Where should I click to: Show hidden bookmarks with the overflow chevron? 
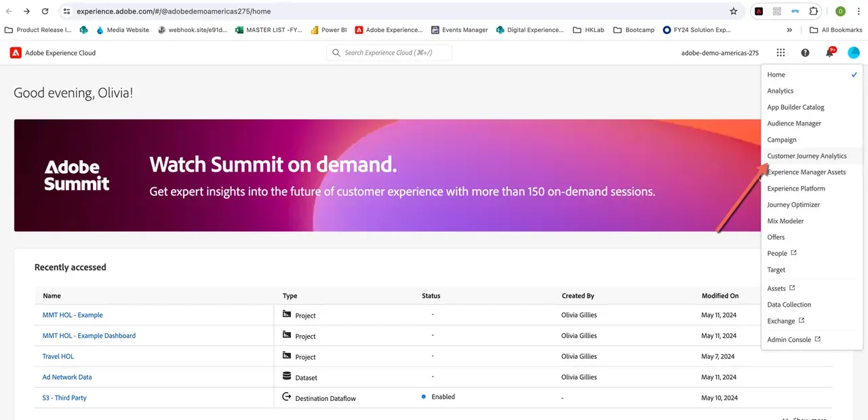tap(789, 30)
